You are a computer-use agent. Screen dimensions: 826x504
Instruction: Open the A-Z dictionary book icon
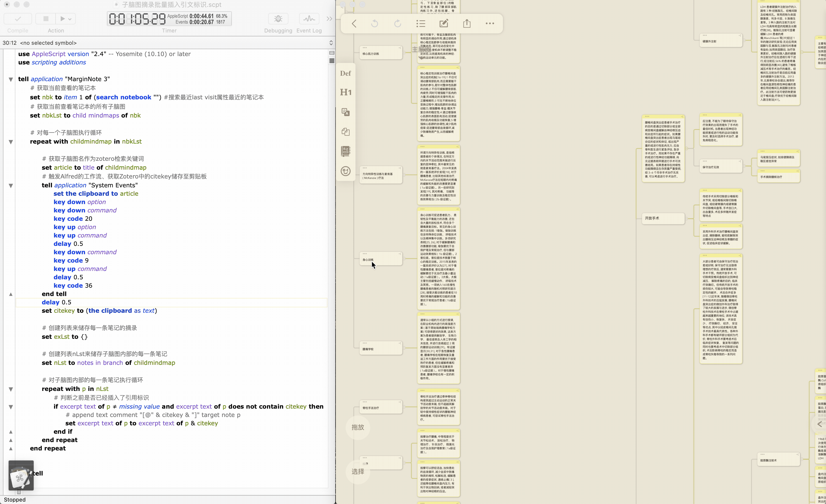coord(346,151)
